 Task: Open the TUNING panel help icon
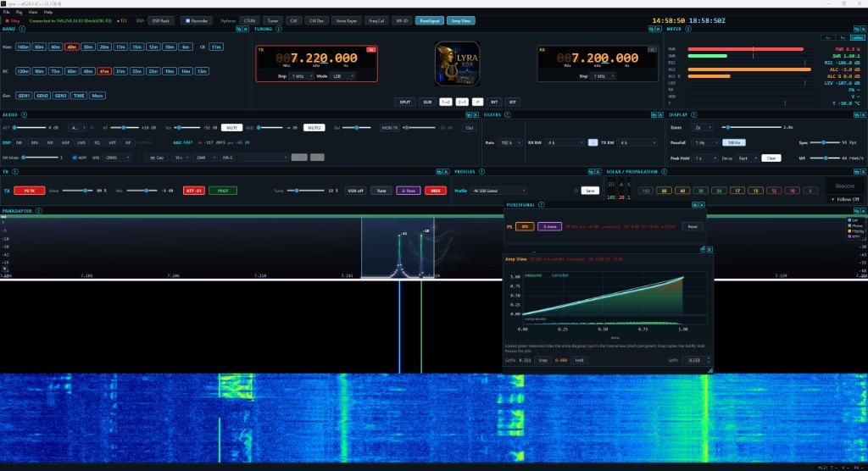(x=278, y=29)
